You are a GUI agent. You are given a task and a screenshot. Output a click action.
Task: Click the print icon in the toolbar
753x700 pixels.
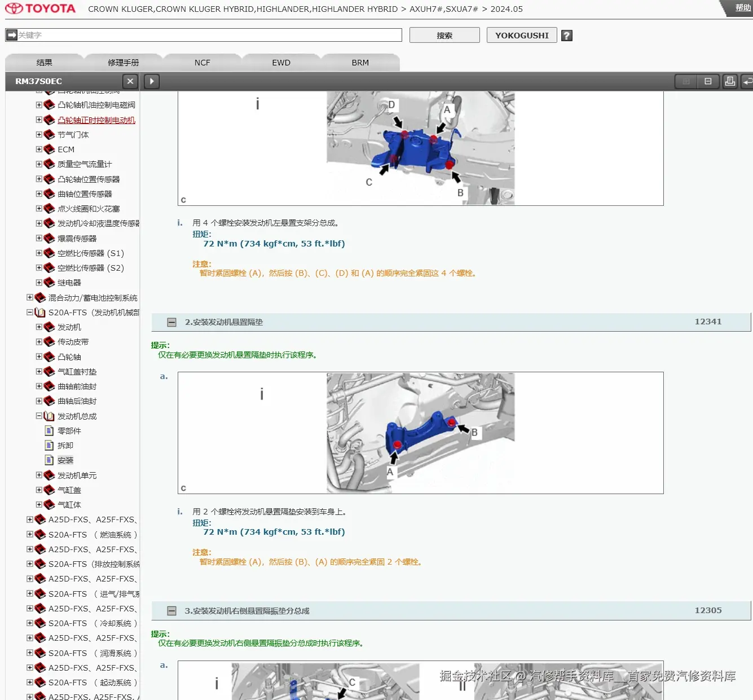pos(730,81)
